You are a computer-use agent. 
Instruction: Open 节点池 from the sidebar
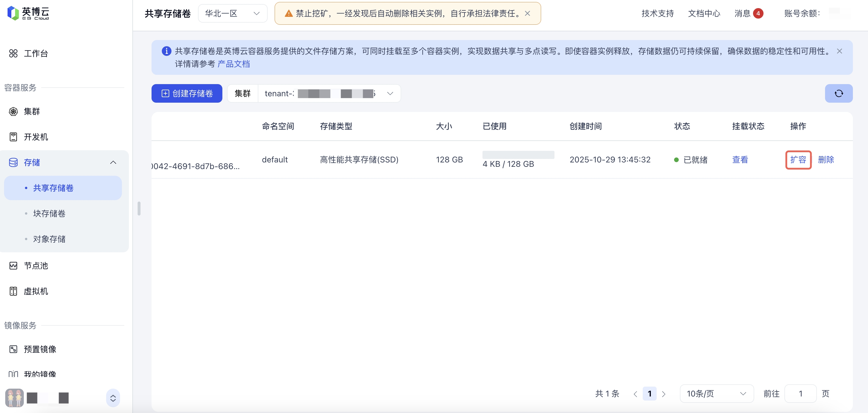pyautogui.click(x=36, y=266)
